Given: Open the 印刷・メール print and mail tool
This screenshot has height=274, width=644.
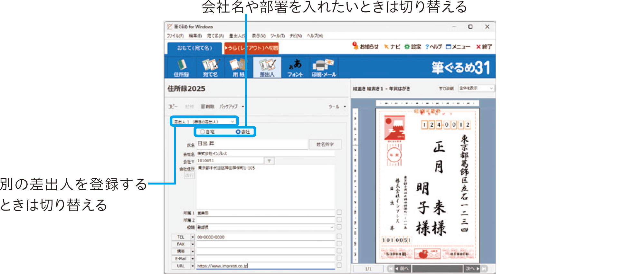Looking at the screenshot, I should coord(324,68).
